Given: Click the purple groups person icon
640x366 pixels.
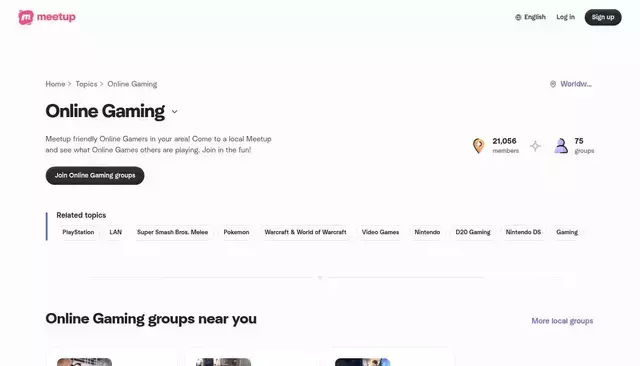Looking at the screenshot, I should 561,146.
